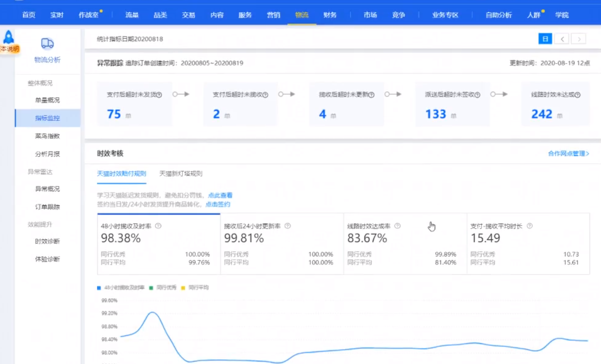Open 单量概况 in the sidebar
601x364 pixels.
(x=48, y=100)
